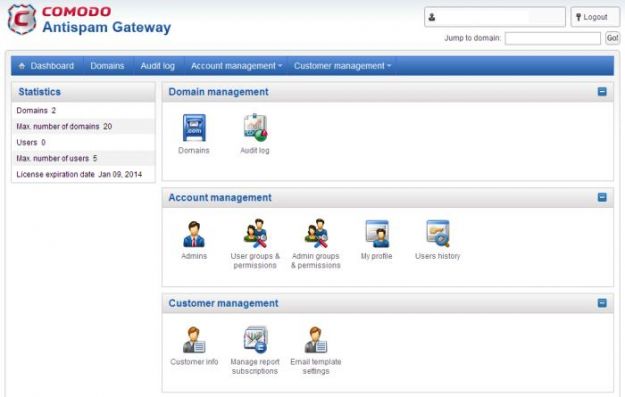Click the Antispam Gateway title text
Screen dimensions: 625x397
107,27
